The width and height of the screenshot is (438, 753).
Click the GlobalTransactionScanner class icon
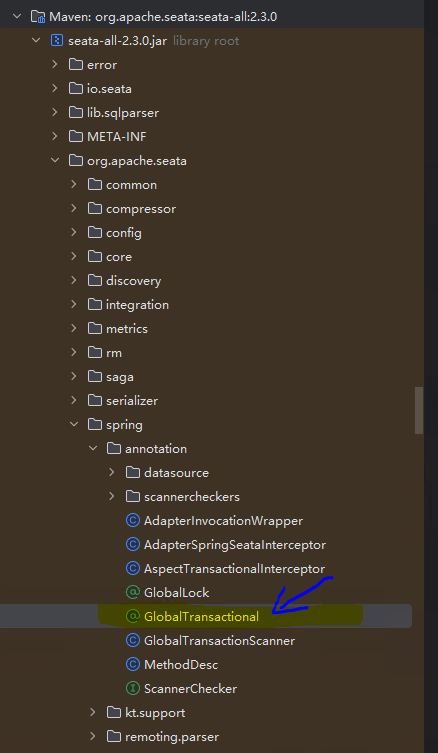(133, 641)
